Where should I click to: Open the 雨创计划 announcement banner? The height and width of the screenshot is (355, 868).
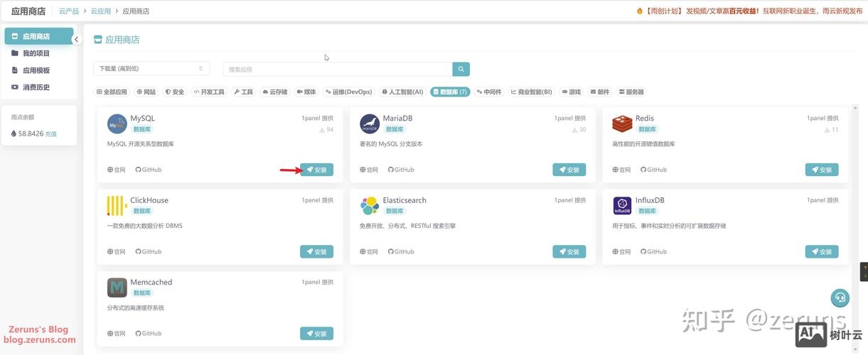tap(749, 11)
